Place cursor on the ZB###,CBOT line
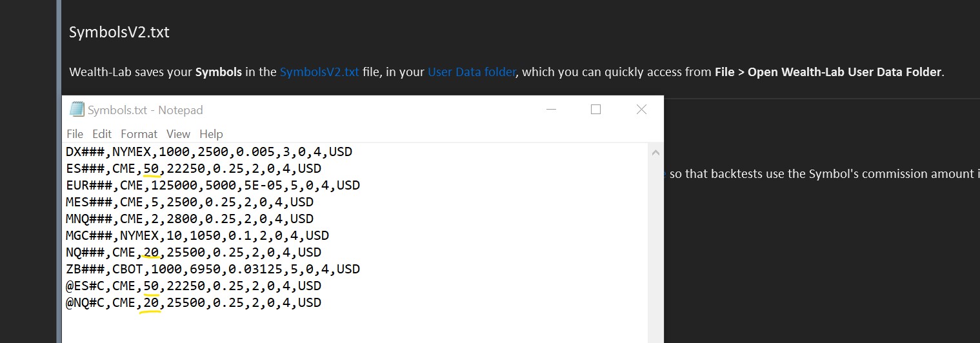980x343 pixels. (213, 269)
